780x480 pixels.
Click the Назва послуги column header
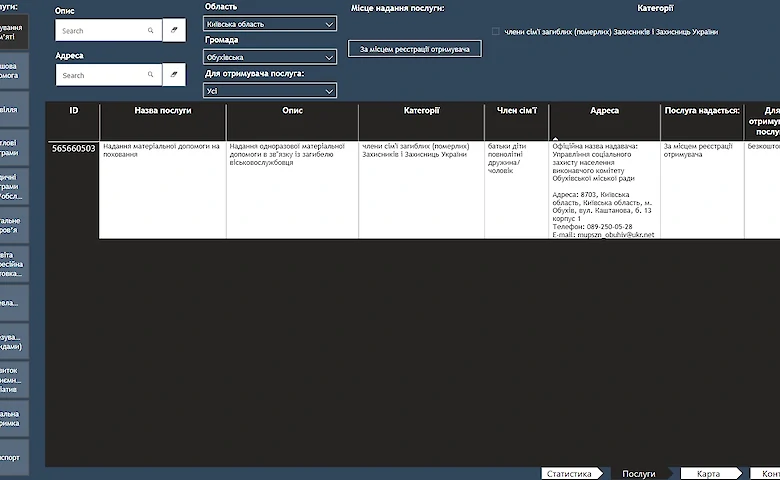coord(163,111)
